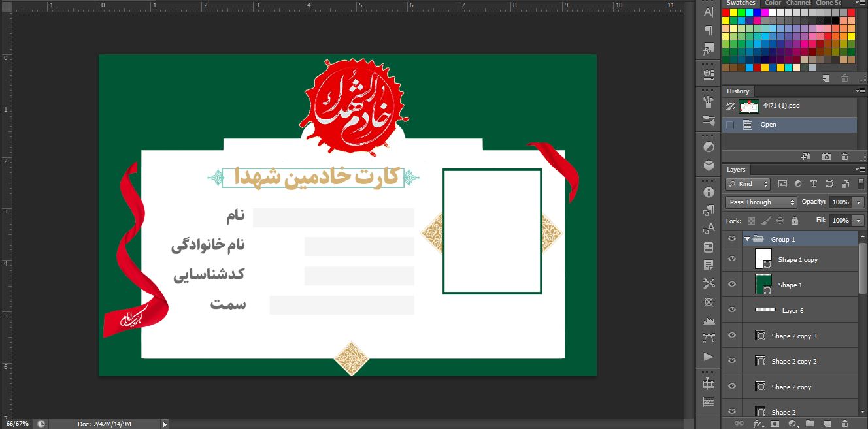Toggle lock transparent pixels
This screenshot has height=429, width=868.
pyautogui.click(x=751, y=221)
